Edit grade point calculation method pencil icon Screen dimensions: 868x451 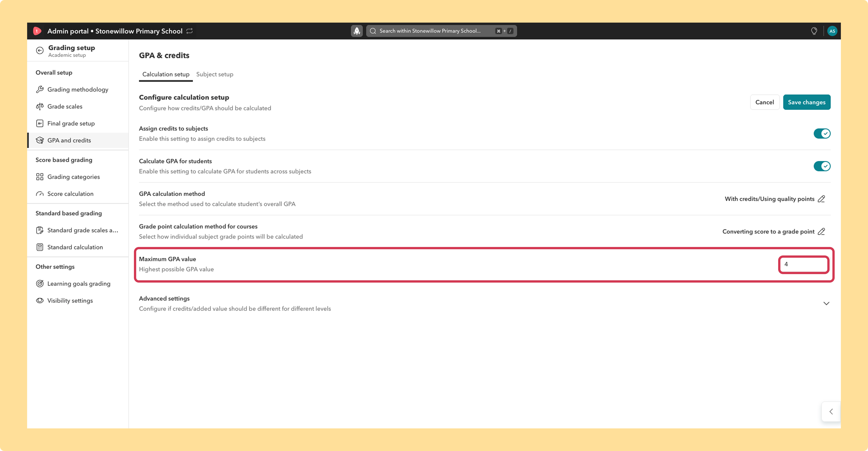[822, 232]
